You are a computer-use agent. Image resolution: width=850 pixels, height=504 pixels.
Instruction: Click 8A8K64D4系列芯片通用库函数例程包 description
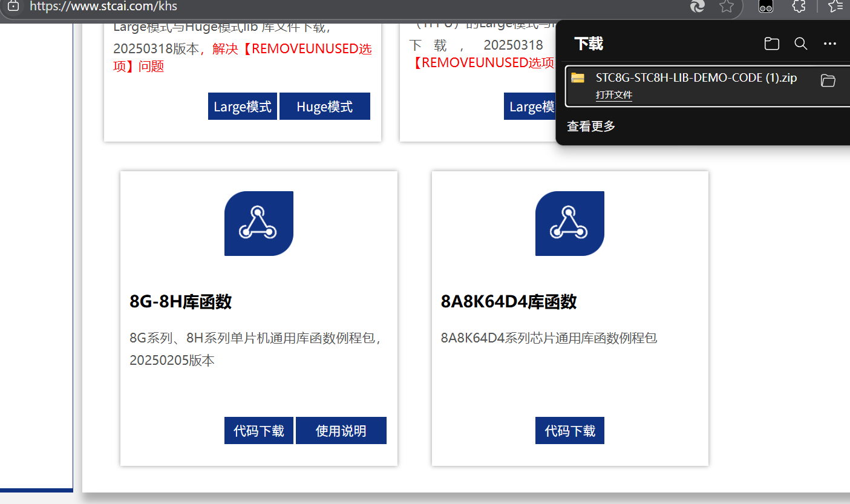pyautogui.click(x=549, y=338)
